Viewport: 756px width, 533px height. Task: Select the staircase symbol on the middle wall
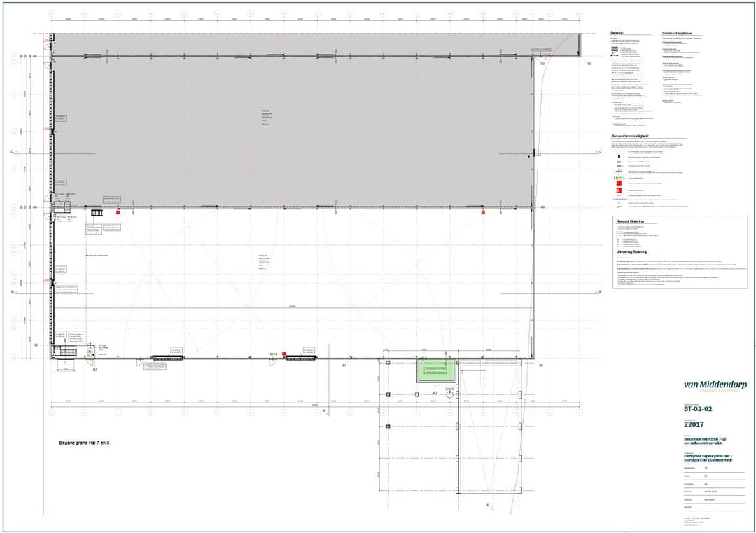click(96, 212)
